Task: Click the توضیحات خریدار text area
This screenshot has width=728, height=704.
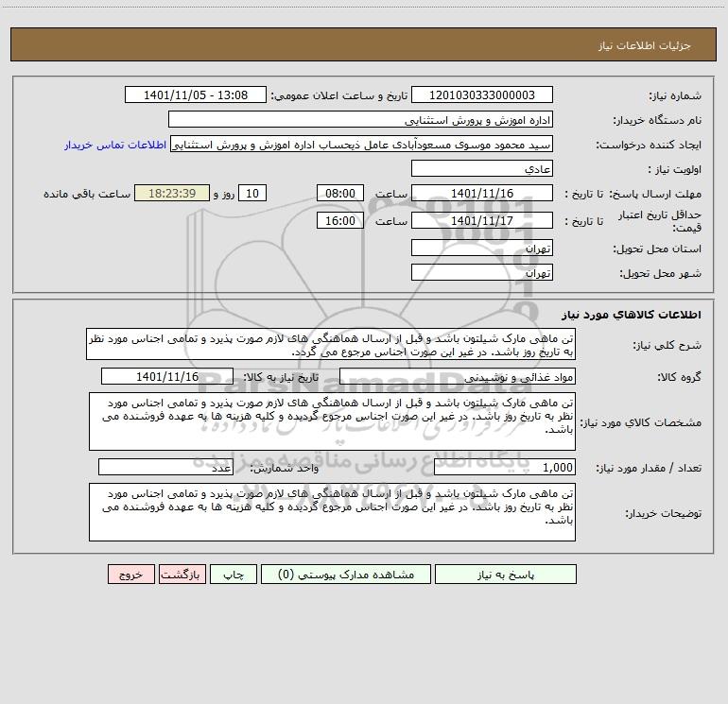Action: coord(332,512)
